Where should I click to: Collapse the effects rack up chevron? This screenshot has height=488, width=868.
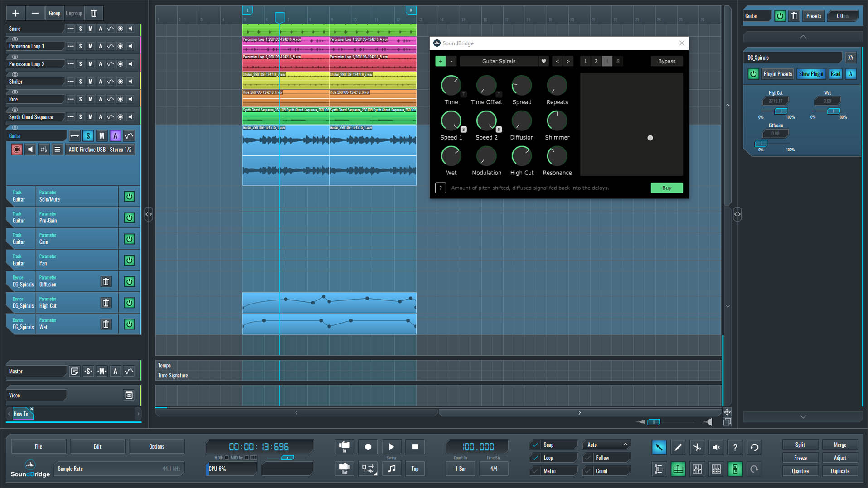803,37
